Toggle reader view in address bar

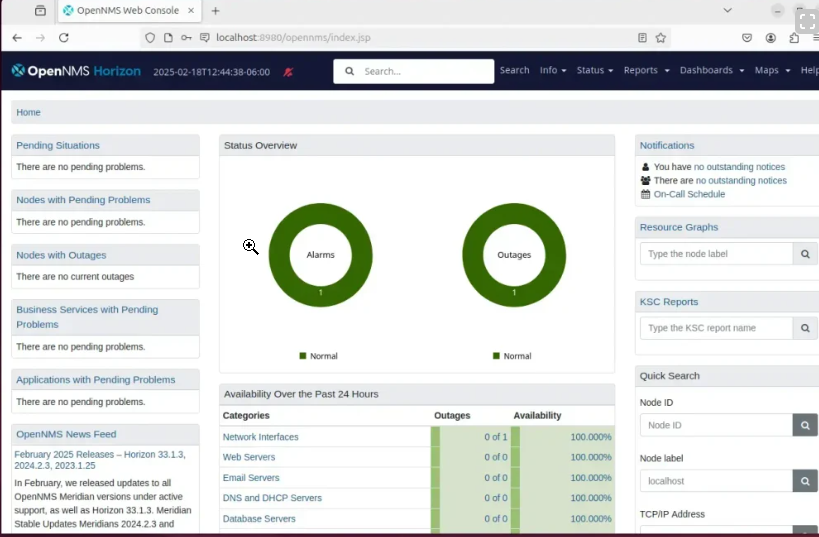pyautogui.click(x=642, y=38)
